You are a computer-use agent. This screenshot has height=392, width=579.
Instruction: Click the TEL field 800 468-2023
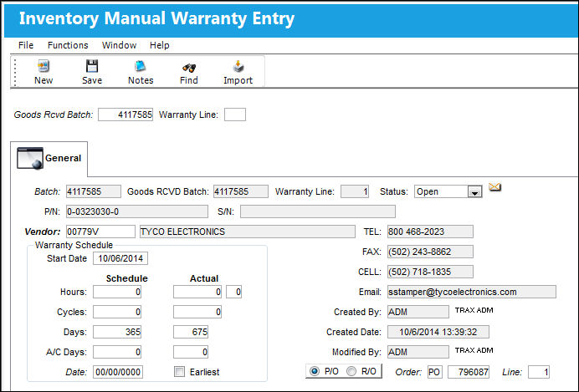tap(430, 232)
